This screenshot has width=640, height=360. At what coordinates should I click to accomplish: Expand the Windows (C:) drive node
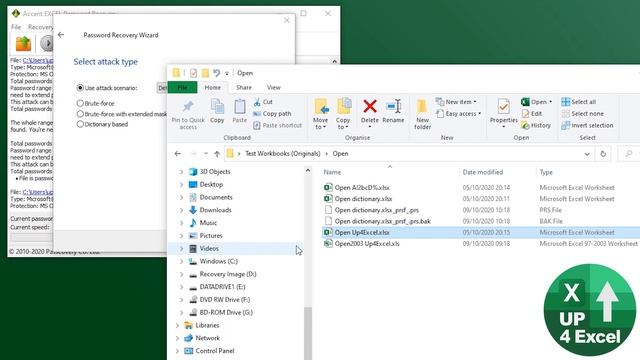[x=181, y=261]
